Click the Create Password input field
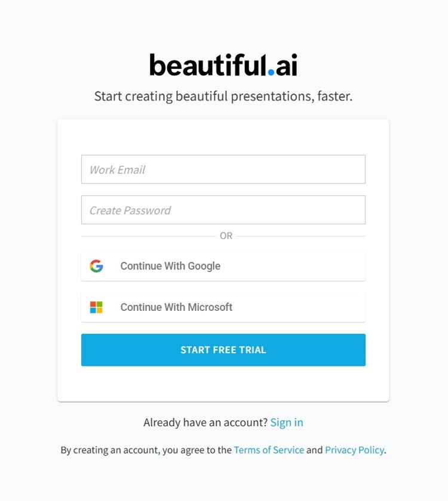The width and height of the screenshot is (448, 501). [x=223, y=210]
